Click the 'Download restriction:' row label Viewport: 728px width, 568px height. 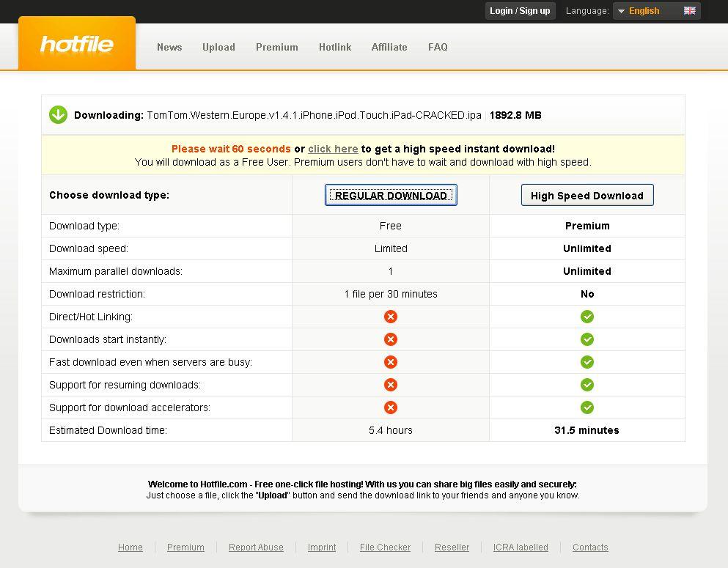(97, 294)
